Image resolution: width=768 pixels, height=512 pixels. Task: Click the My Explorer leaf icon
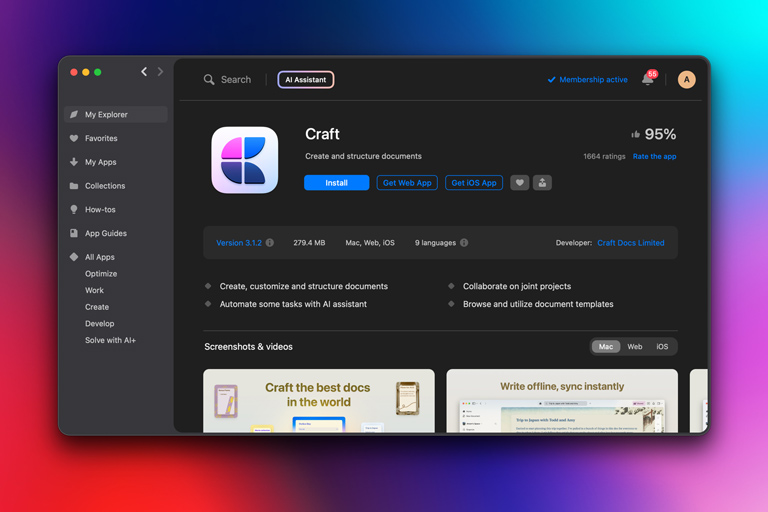coord(74,114)
